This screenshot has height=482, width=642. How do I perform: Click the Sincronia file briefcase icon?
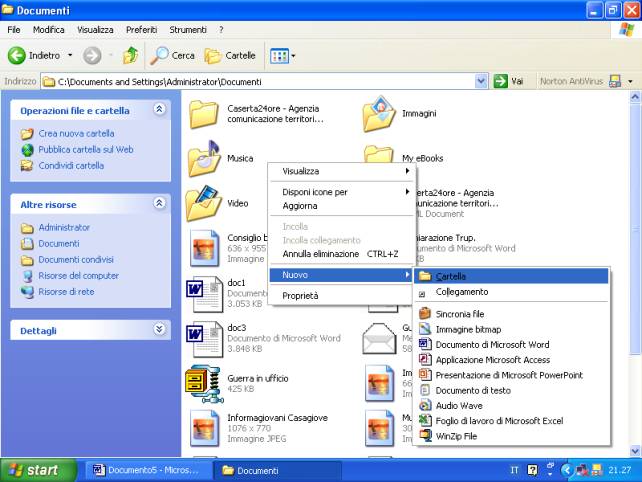point(425,314)
